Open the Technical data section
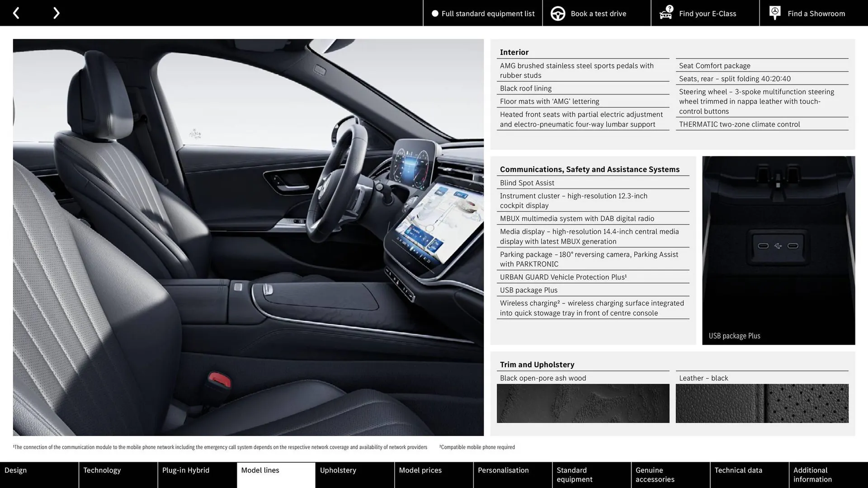The height and width of the screenshot is (488, 868). [738, 470]
